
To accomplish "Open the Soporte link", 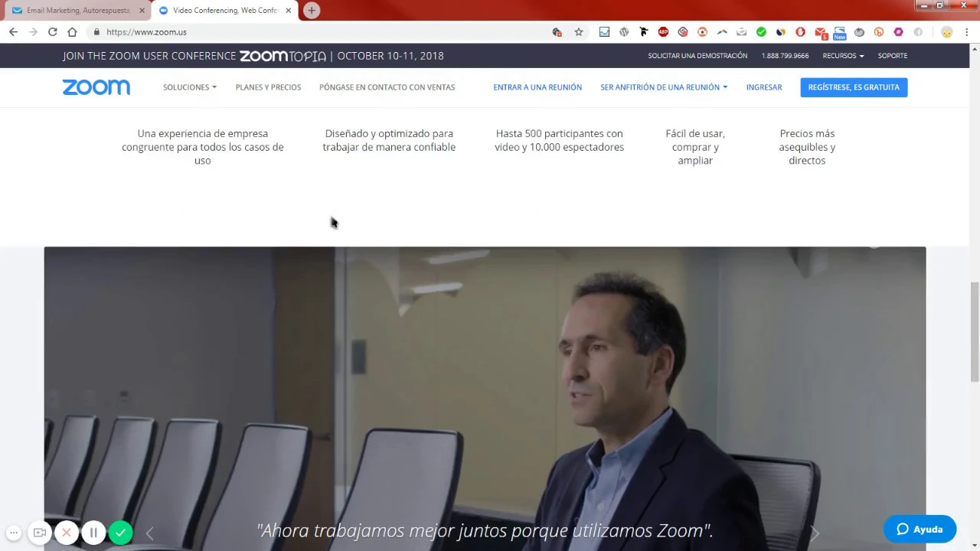I will click(x=893, y=56).
